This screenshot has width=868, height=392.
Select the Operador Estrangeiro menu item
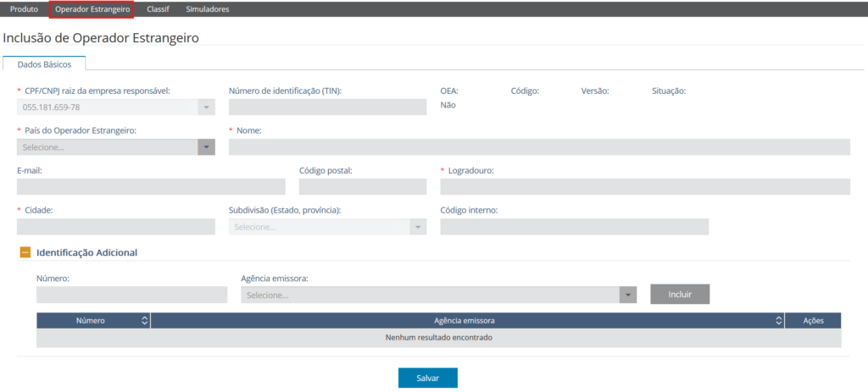(x=92, y=8)
